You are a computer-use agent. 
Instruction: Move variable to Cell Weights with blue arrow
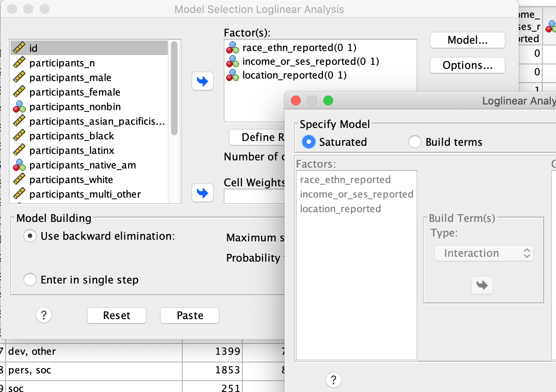pos(203,193)
